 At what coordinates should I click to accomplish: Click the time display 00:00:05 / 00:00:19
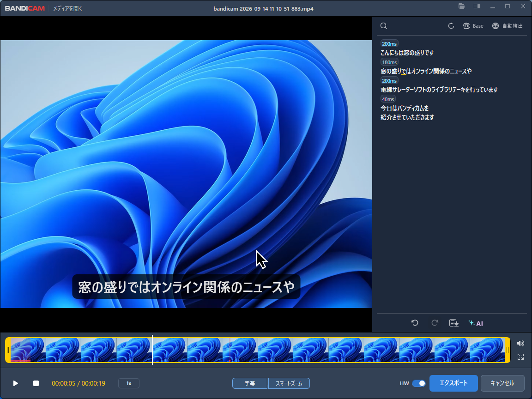click(79, 383)
